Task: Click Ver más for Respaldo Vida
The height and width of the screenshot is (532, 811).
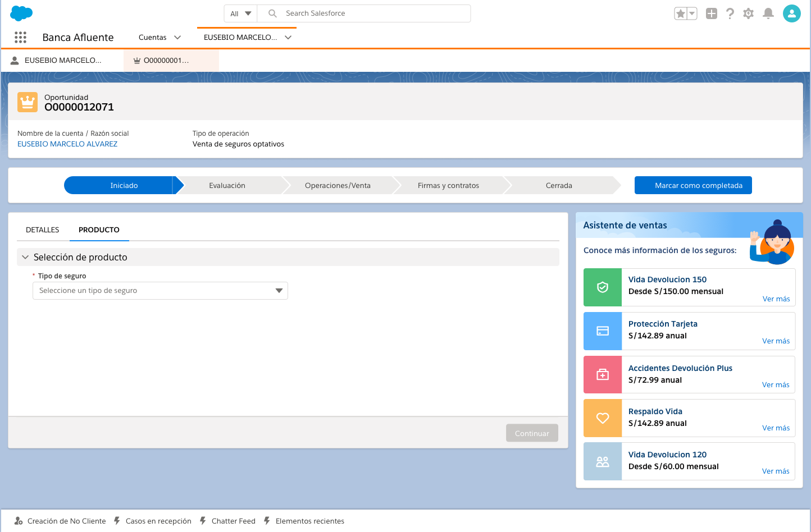Action: click(776, 428)
